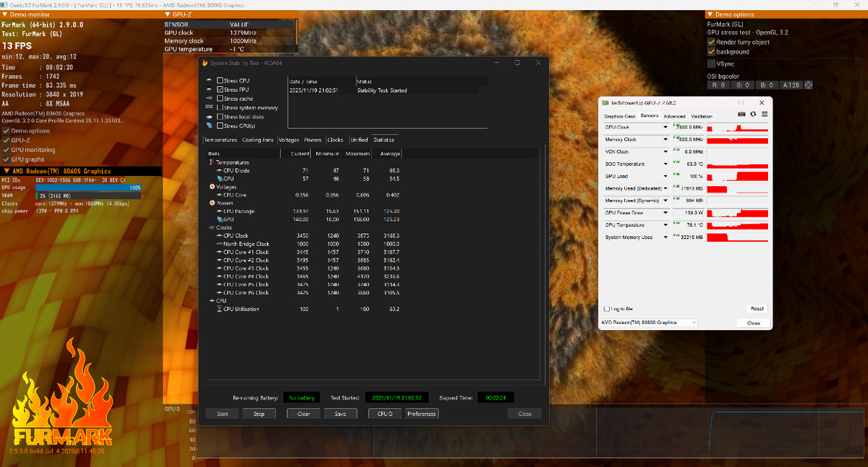Viewport: 868px width, 467px height.
Task: Open the GPU-Z hamburger menu icon
Action: click(x=765, y=114)
